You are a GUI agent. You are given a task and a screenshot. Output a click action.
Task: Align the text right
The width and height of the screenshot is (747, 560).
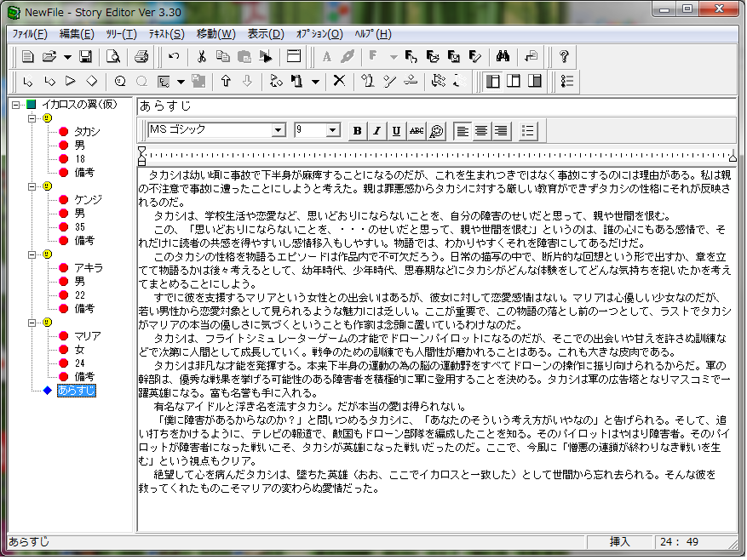click(x=501, y=131)
